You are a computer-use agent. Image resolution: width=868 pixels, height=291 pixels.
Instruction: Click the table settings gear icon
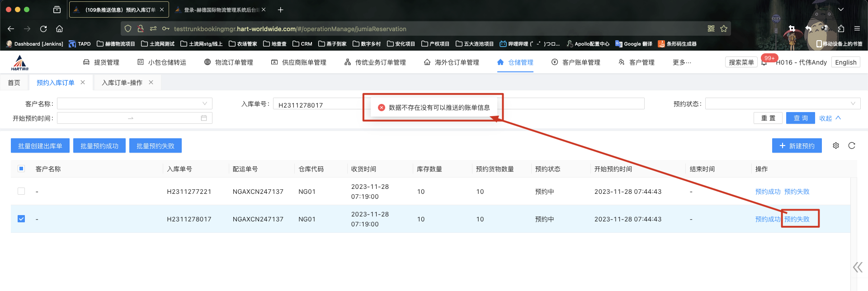click(x=836, y=145)
